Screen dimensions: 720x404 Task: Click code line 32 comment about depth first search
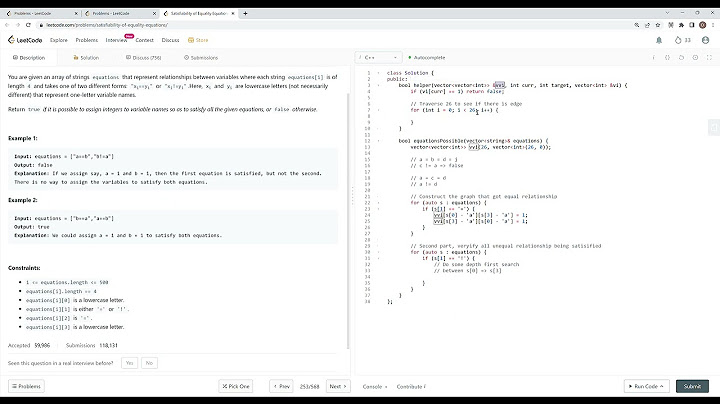(476, 264)
